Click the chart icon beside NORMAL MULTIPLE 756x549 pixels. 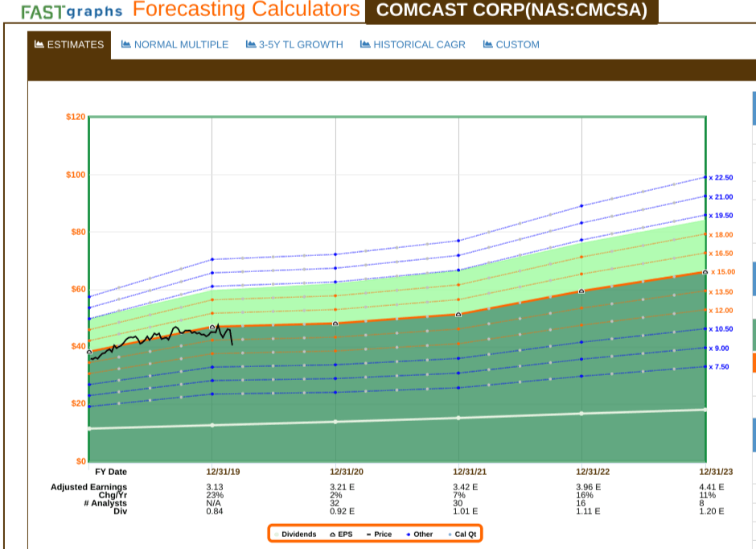point(125,44)
